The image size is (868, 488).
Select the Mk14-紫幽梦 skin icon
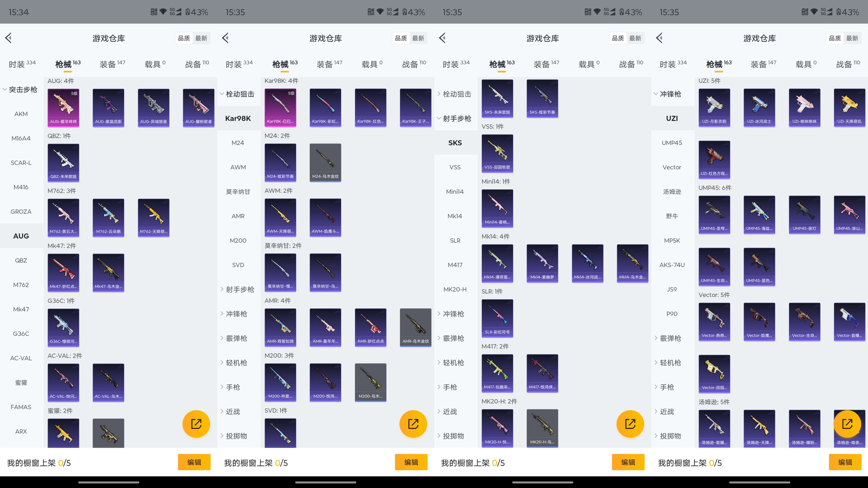(542, 263)
